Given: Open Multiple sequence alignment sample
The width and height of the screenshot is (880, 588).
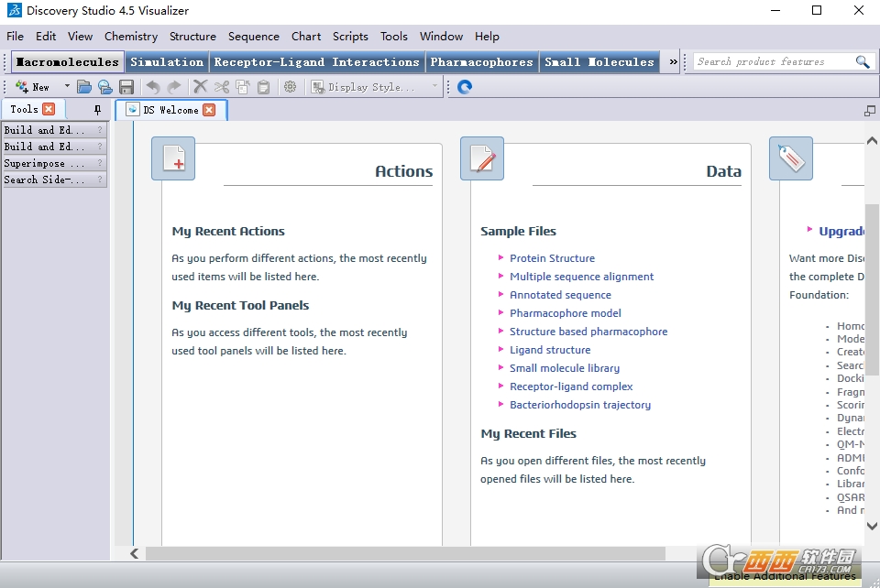Looking at the screenshot, I should pos(581,277).
